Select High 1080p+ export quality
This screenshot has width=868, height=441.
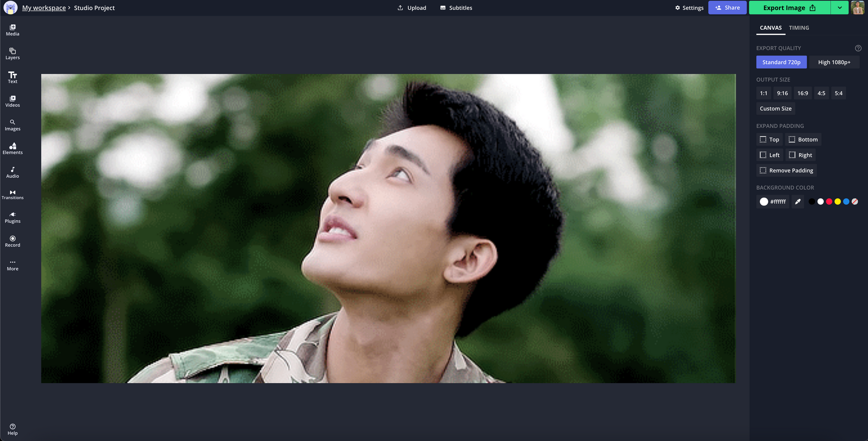(834, 62)
